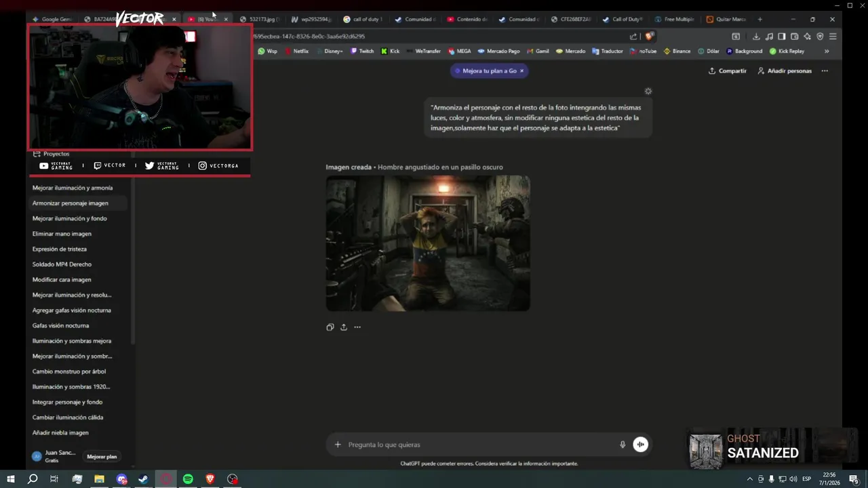Switch to the wp2952594 tab
Image resolution: width=868 pixels, height=488 pixels.
pyautogui.click(x=311, y=19)
